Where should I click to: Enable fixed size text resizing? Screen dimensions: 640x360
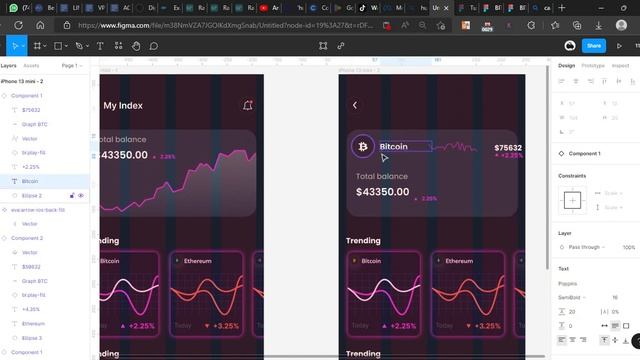(x=626, y=326)
